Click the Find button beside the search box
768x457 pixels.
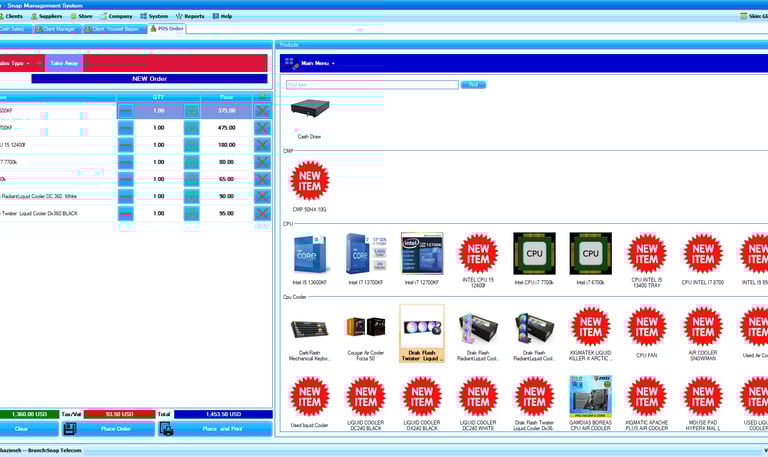pyautogui.click(x=473, y=85)
